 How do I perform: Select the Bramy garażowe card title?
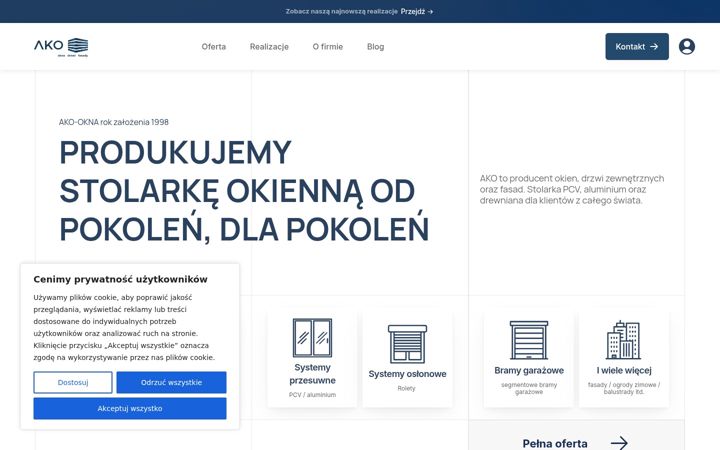[x=529, y=370]
